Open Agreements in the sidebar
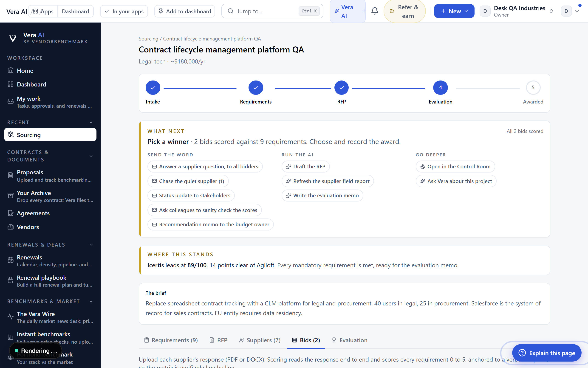This screenshot has height=368, width=588. [x=50, y=213]
